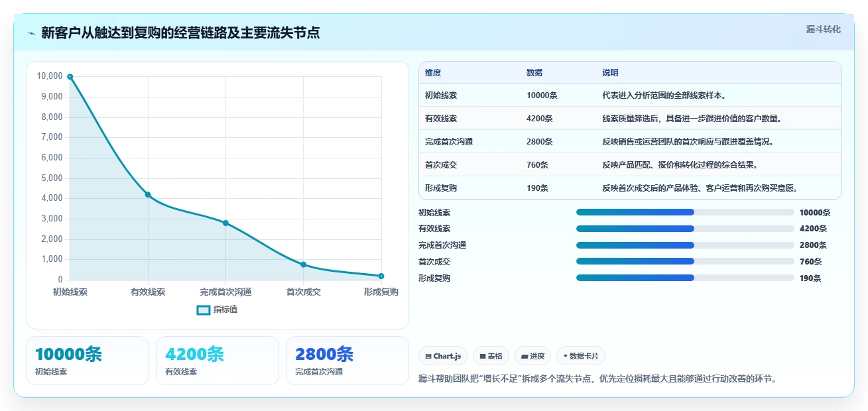
Task: Click the Chart.js chip
Action: pyautogui.click(x=443, y=356)
